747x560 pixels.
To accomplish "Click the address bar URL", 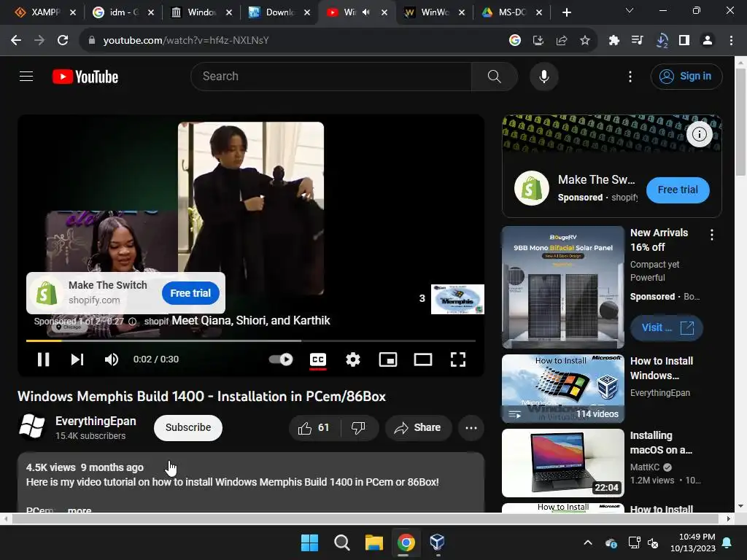I will pyautogui.click(x=186, y=41).
